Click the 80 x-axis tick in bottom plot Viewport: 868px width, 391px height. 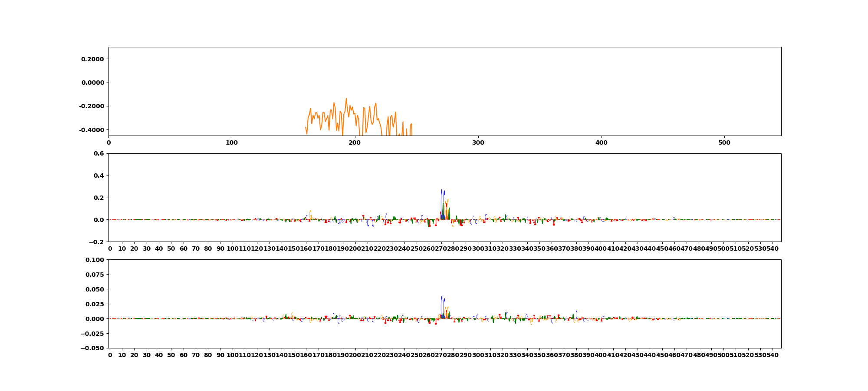[x=208, y=355]
